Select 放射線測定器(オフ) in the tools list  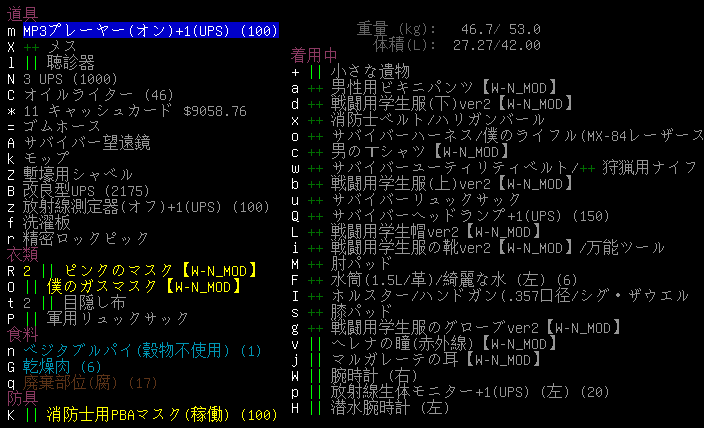150,207
